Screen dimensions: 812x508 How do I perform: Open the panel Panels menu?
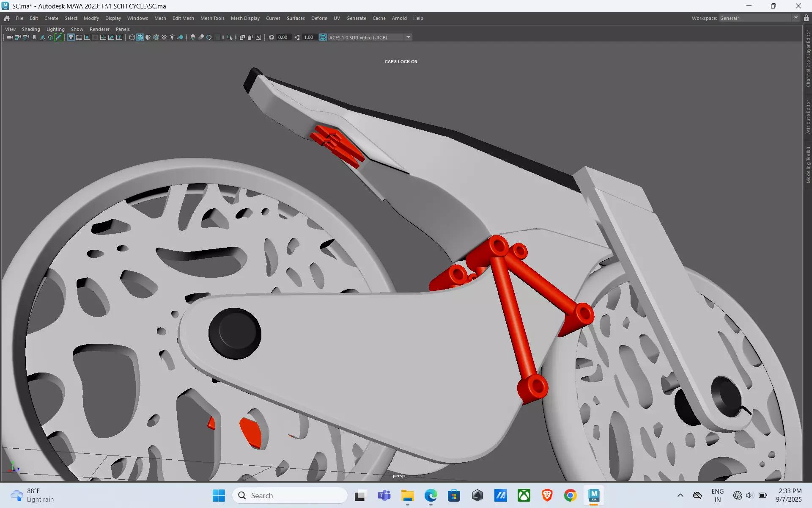pyautogui.click(x=123, y=29)
